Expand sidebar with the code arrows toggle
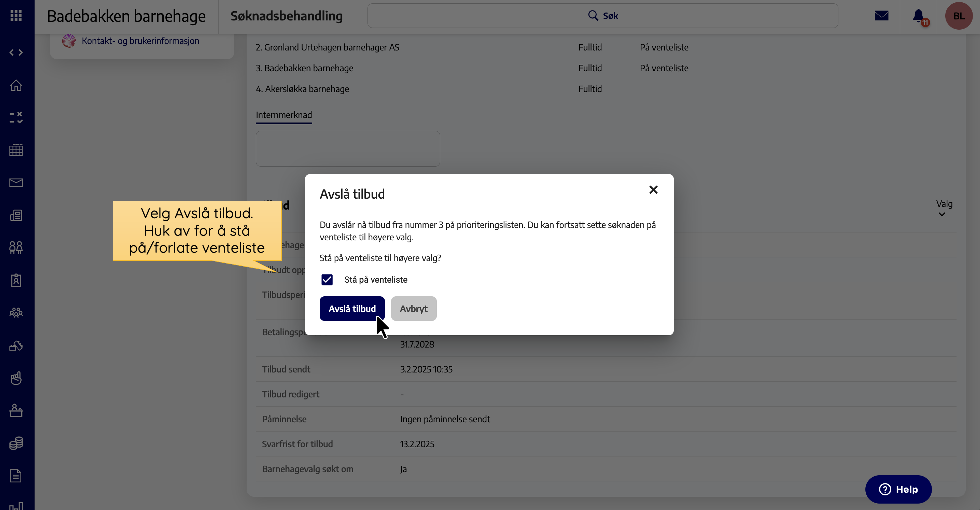 (x=16, y=52)
